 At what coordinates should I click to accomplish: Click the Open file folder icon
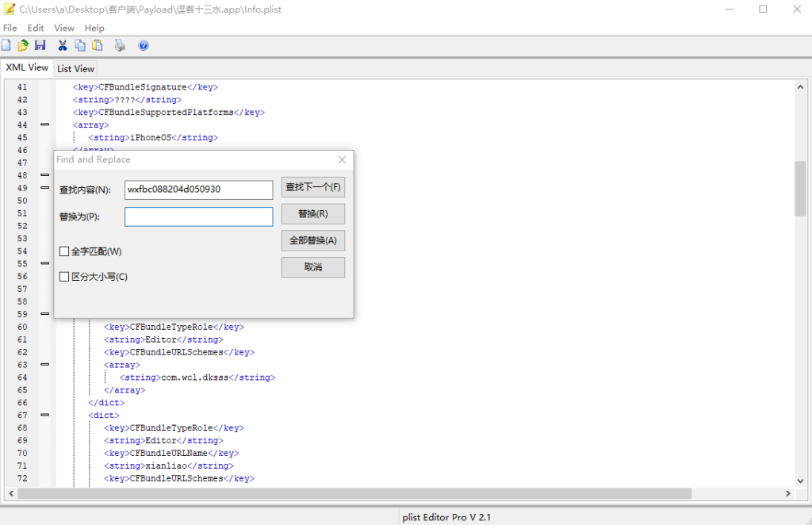[x=23, y=45]
